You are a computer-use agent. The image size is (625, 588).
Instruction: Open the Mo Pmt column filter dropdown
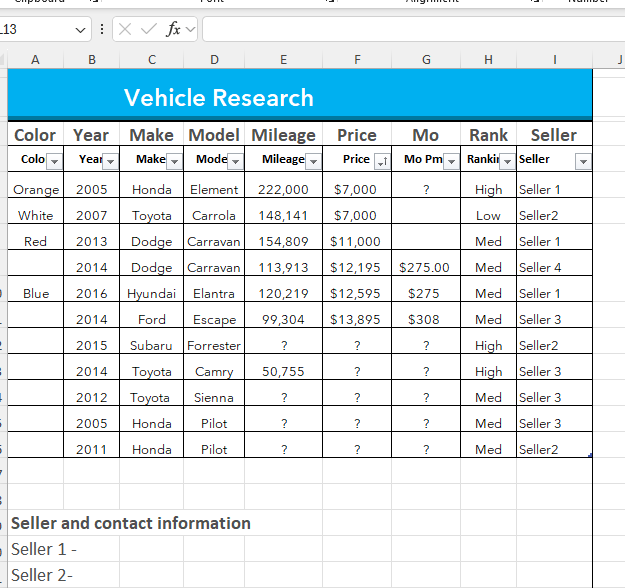point(452,161)
